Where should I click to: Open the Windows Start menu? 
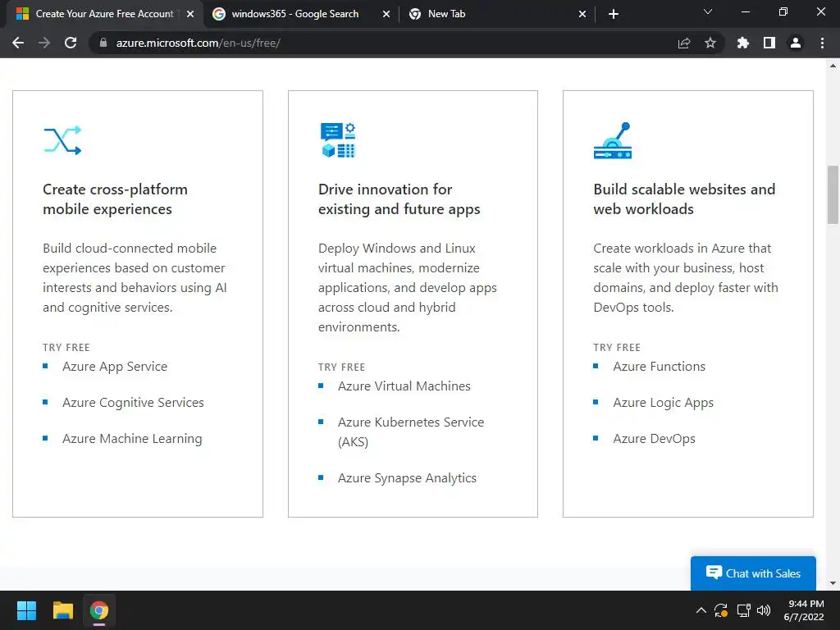[x=27, y=610]
